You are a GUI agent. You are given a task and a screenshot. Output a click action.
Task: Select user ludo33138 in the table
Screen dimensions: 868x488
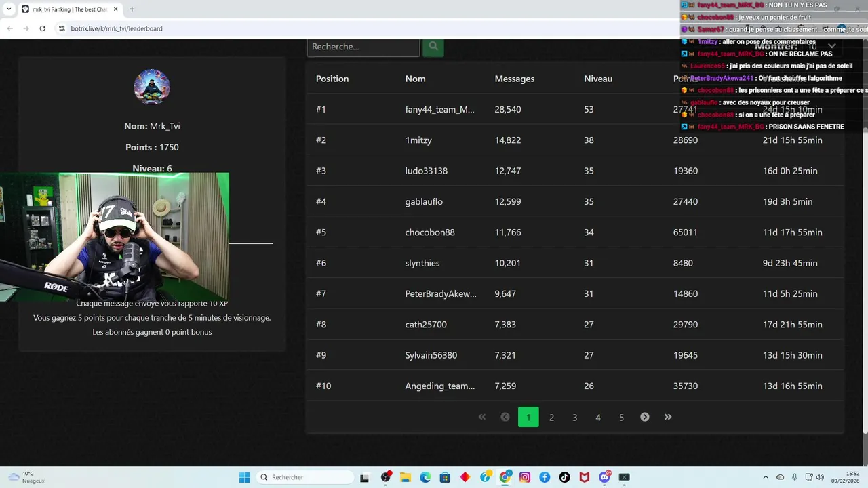click(427, 171)
